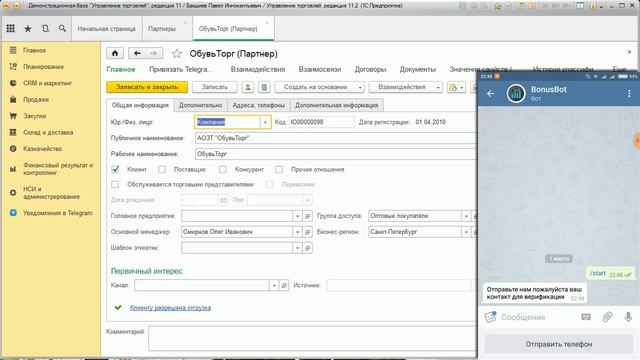Toggle the Прочие отношения checkbox

279,169
